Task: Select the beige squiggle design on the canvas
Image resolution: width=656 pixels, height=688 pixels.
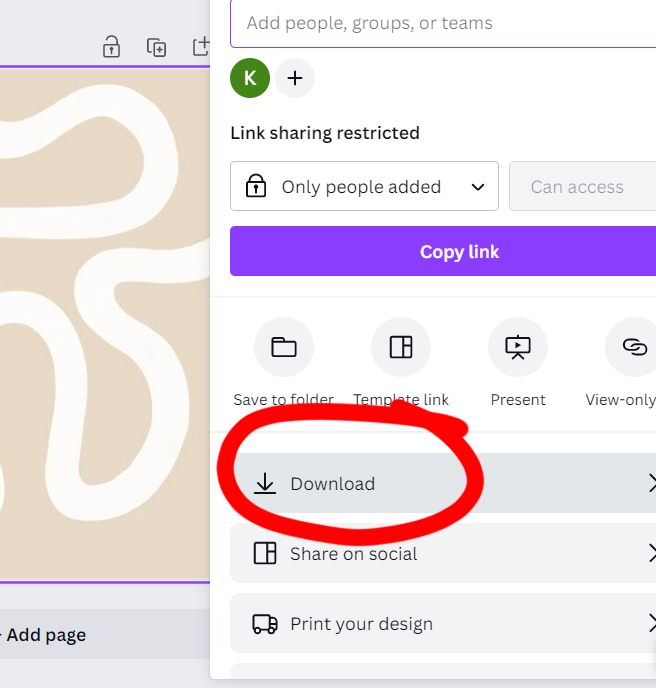Action: 100,320
